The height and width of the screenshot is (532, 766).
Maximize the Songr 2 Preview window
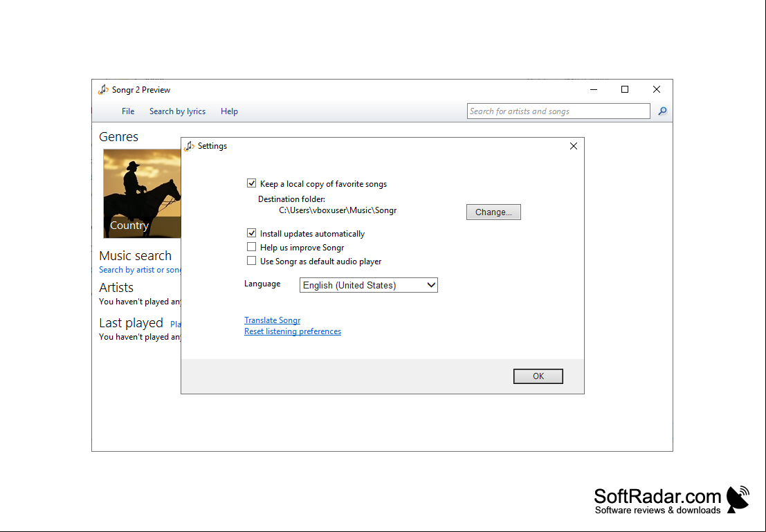[625, 89]
